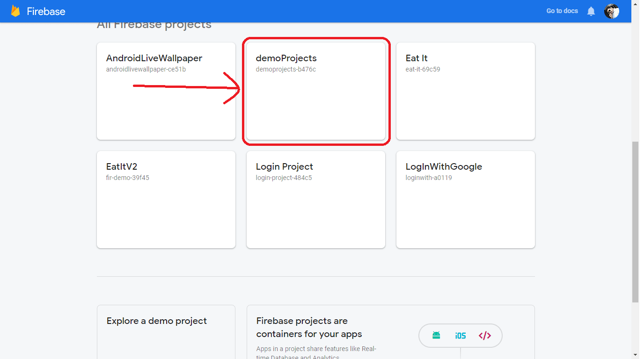Open the demoProjects project card
This screenshot has height=359, width=644.
[316, 91]
